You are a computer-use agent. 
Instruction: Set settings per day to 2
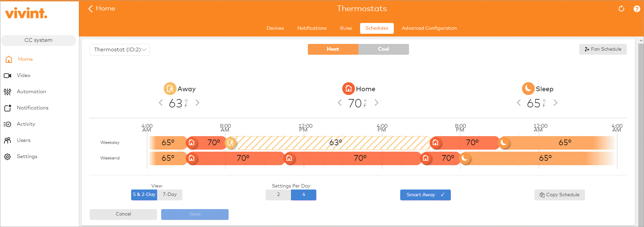click(278, 195)
